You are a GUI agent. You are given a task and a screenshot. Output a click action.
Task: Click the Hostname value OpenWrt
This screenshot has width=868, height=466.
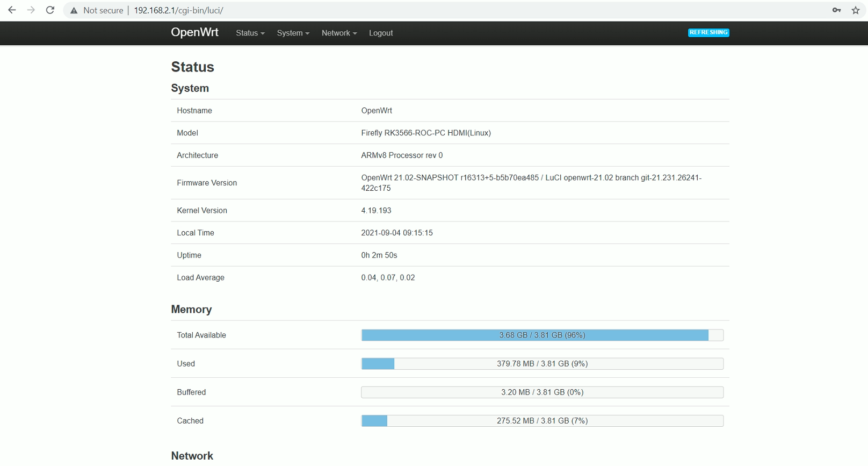(x=377, y=111)
